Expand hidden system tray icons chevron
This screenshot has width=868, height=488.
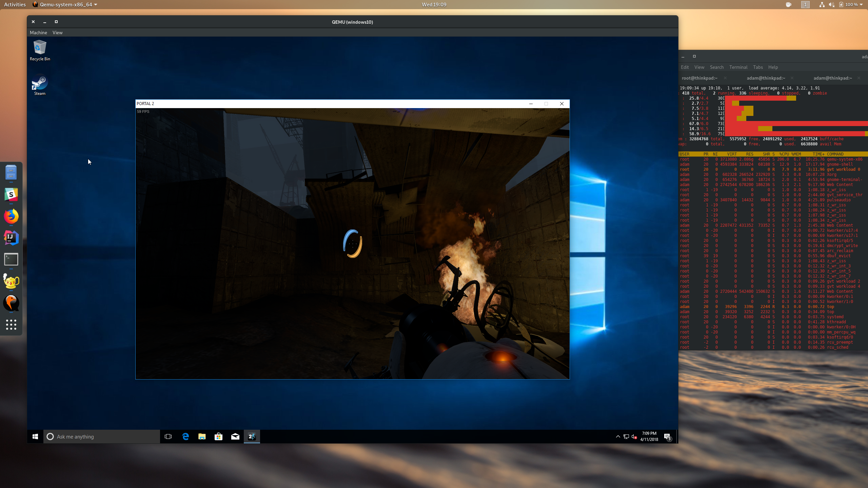point(618,436)
